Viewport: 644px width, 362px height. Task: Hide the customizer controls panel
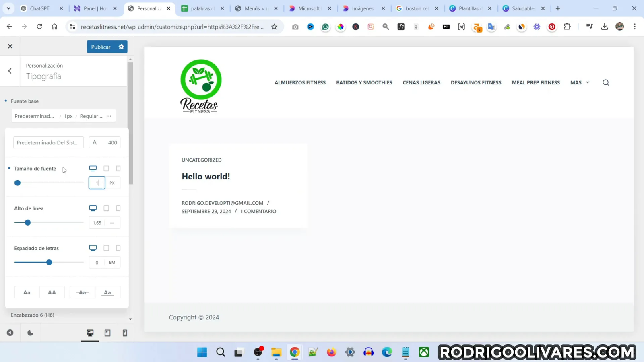click(x=10, y=333)
